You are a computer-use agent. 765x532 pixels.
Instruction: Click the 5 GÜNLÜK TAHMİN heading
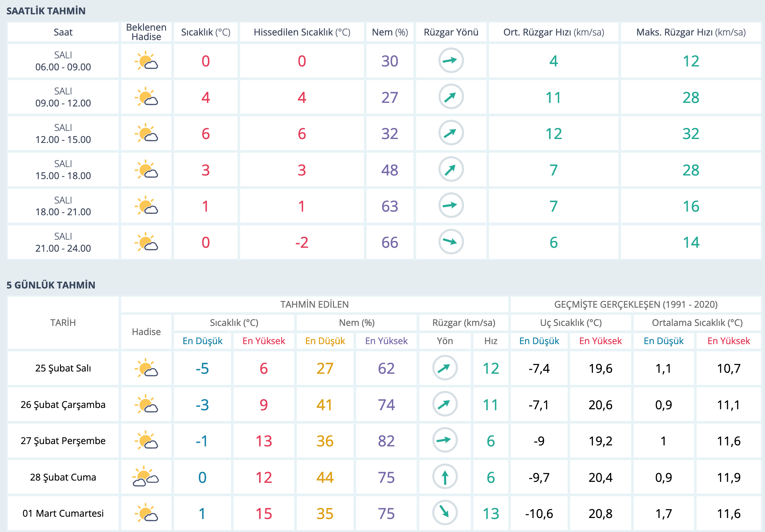51,285
